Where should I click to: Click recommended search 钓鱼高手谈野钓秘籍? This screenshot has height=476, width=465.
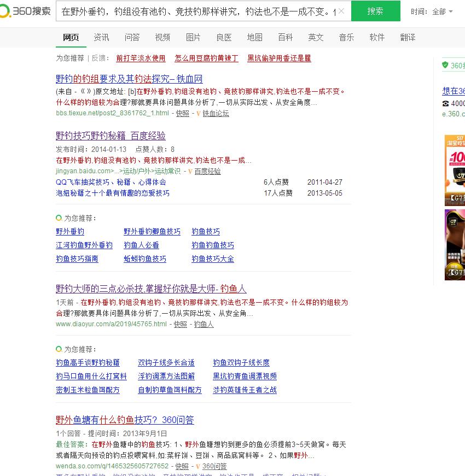coord(88,363)
